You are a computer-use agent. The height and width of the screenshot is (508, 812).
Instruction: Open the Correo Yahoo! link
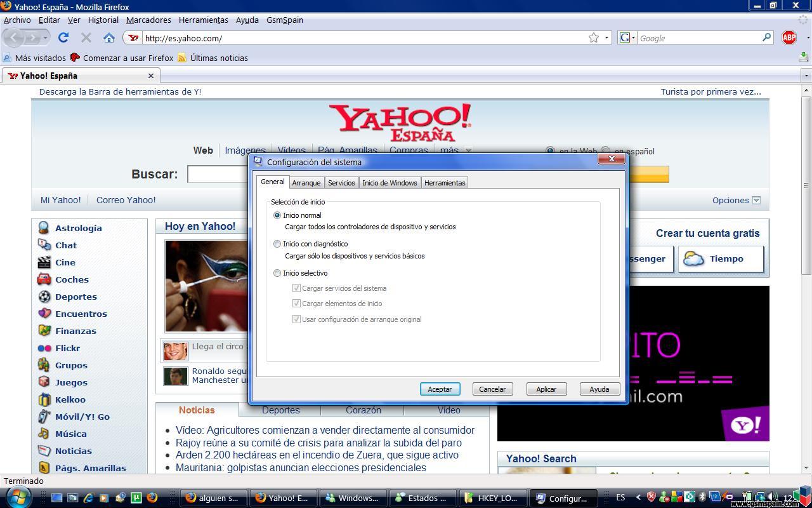[126, 200]
